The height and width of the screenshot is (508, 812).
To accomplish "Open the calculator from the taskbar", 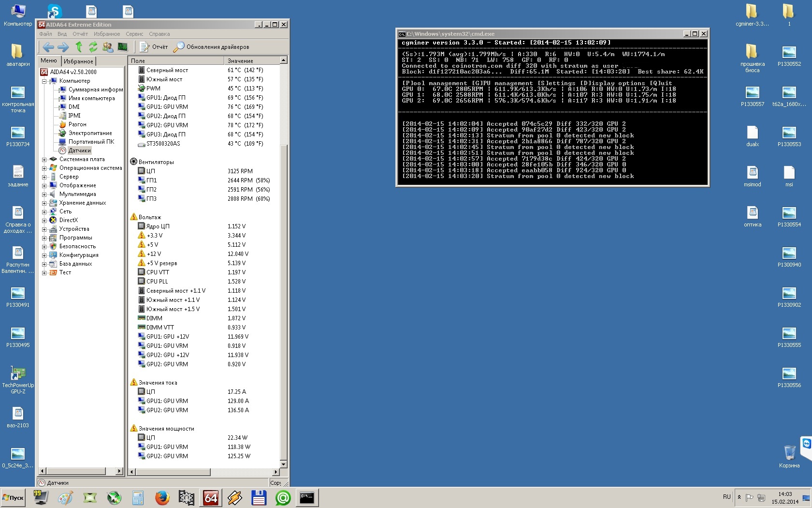I will point(138,498).
